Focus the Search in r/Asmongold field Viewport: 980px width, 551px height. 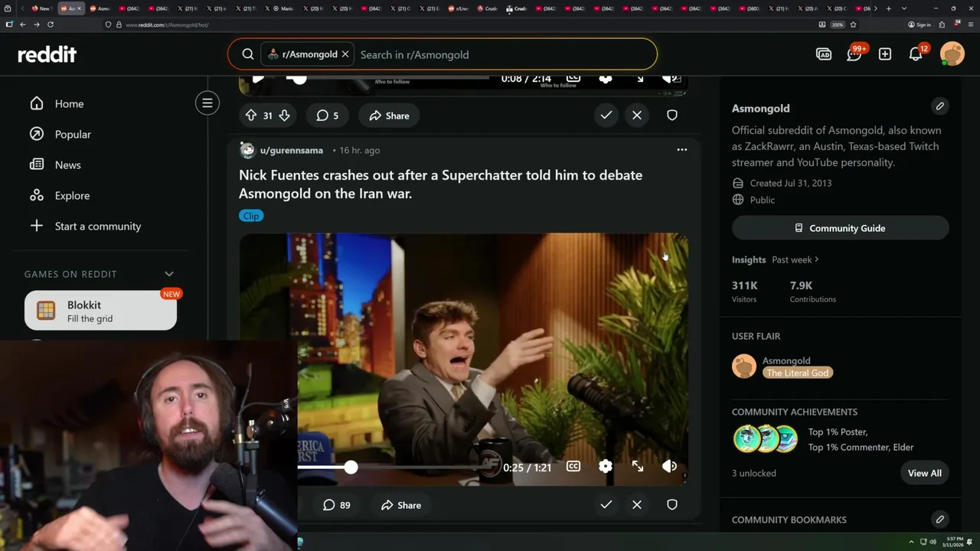coord(505,54)
